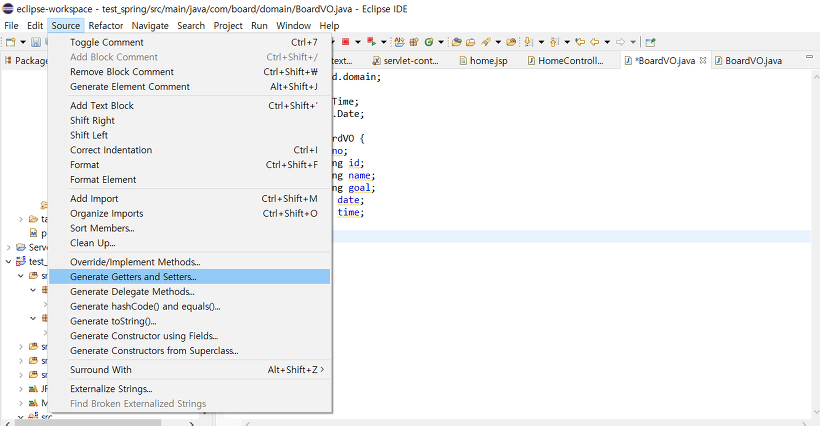Choose Shift Right

[x=190, y=120]
